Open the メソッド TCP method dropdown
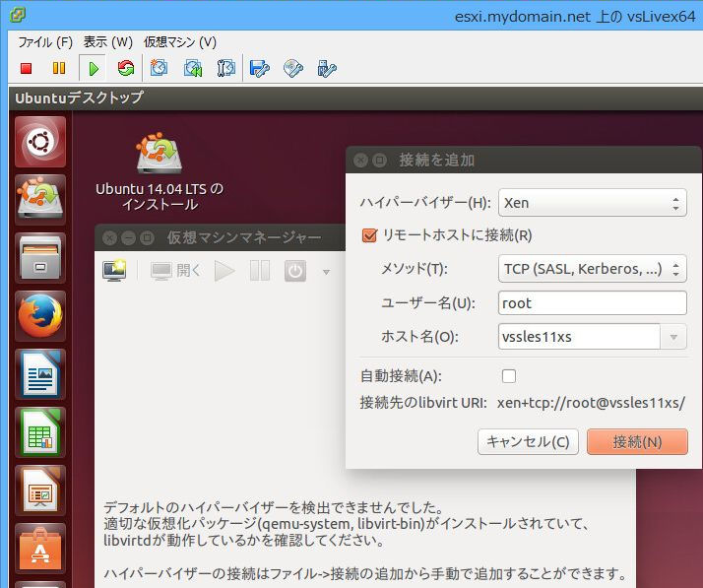The width and height of the screenshot is (703, 588). point(593,269)
